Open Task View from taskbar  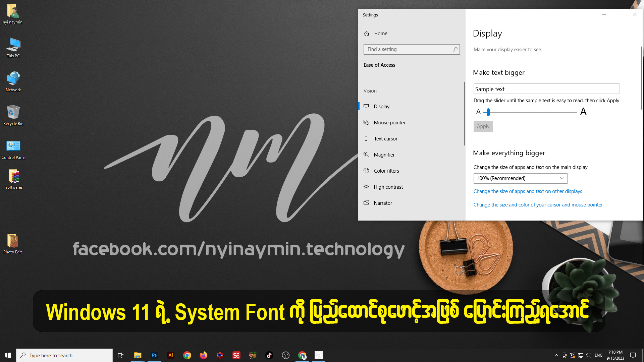[121, 355]
